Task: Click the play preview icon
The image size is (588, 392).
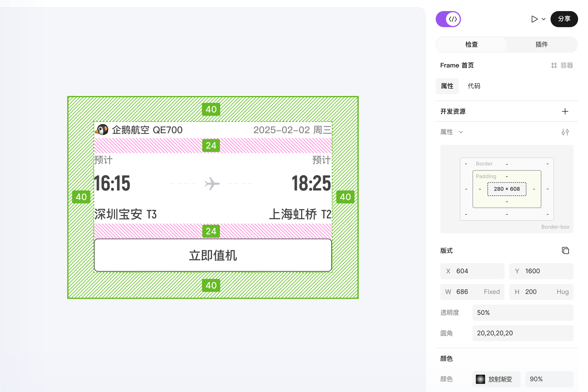Action: point(534,19)
